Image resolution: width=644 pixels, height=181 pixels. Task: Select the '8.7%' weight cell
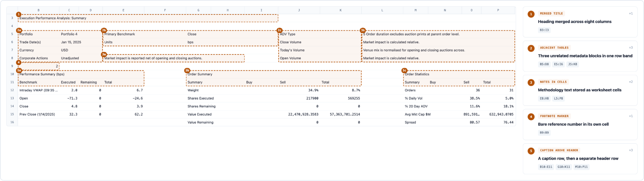[x=341, y=90]
